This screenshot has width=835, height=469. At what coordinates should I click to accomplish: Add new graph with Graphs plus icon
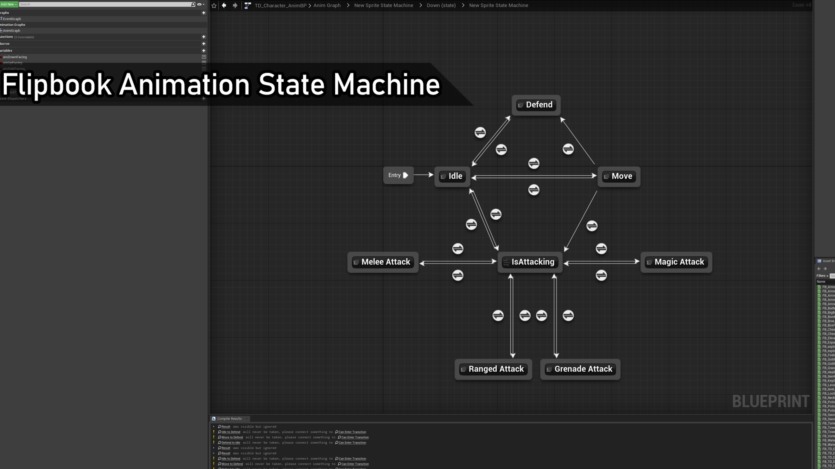click(x=203, y=13)
